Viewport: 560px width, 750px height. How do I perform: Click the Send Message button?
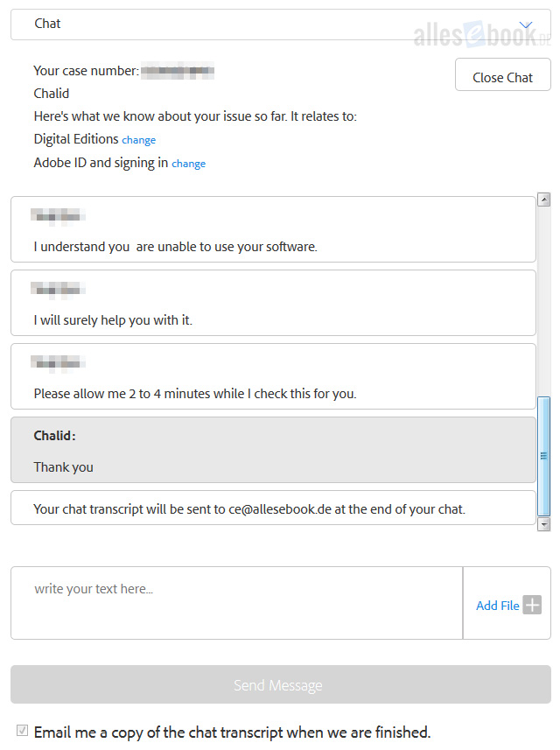click(281, 684)
